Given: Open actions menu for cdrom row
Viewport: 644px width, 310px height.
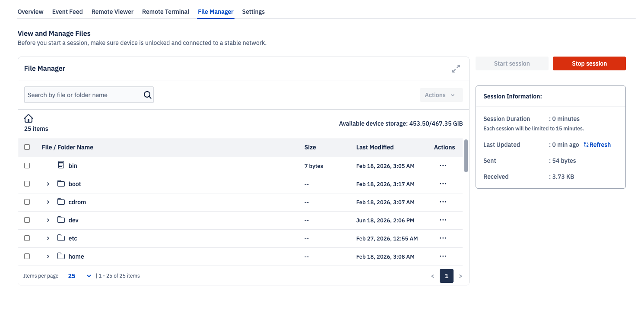Looking at the screenshot, I should (443, 202).
